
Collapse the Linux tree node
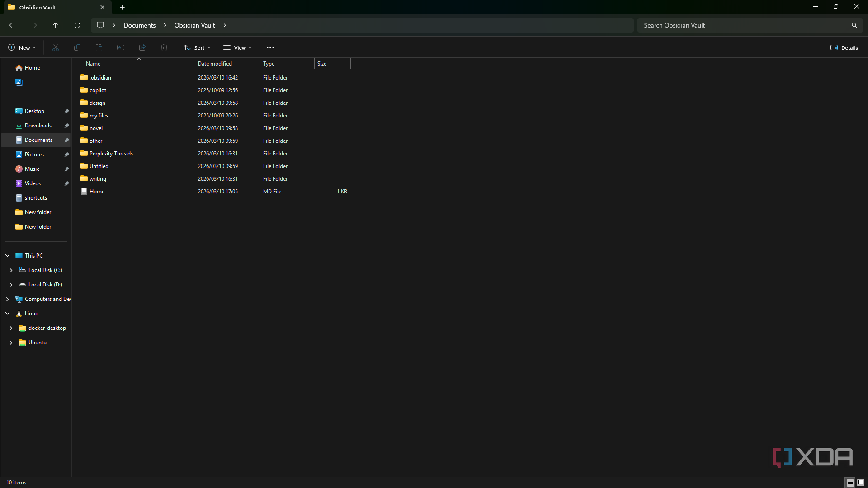click(7, 314)
